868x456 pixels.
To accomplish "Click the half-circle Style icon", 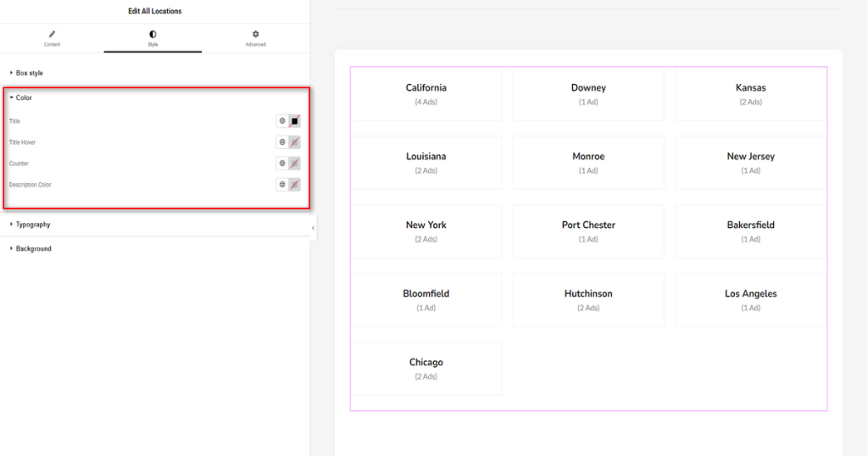I will coord(153,34).
